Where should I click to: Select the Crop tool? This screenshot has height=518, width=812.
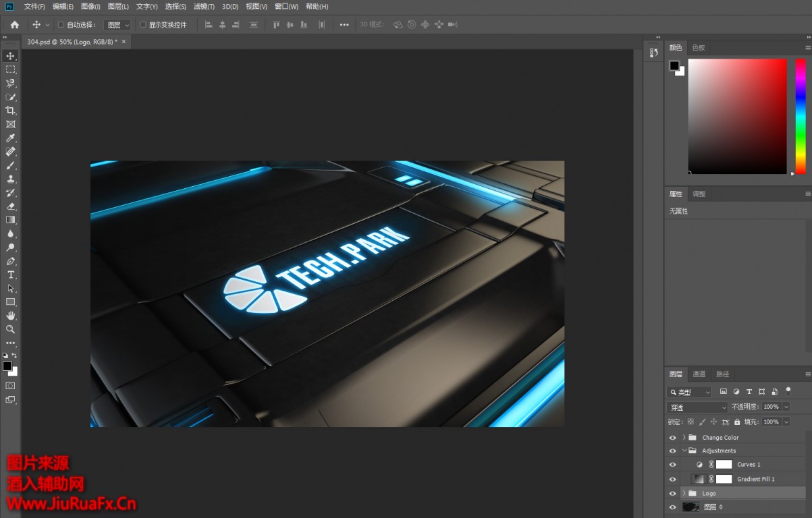10,111
